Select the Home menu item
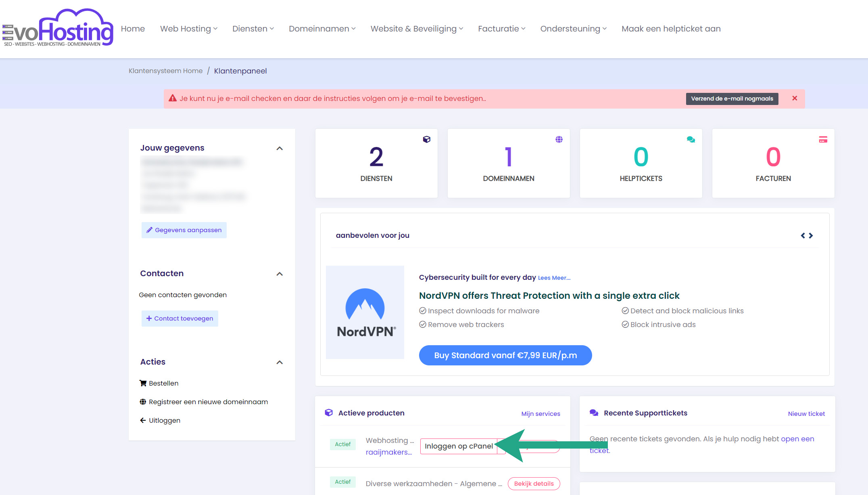This screenshot has width=868, height=495. [133, 29]
